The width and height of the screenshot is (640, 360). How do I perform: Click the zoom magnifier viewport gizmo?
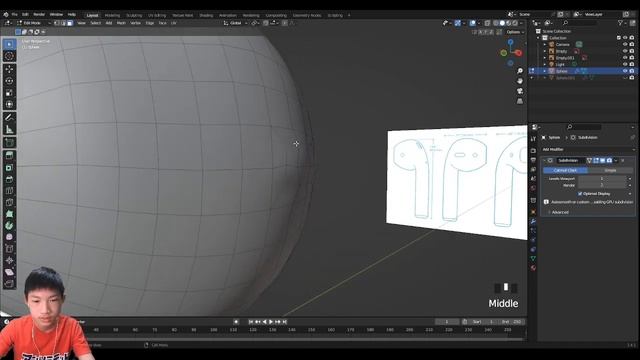[520, 71]
